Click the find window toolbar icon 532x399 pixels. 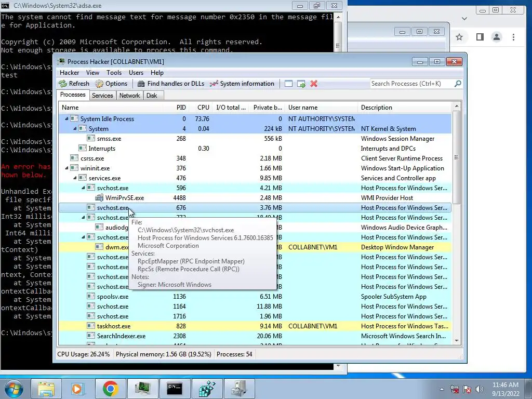[x=288, y=84]
